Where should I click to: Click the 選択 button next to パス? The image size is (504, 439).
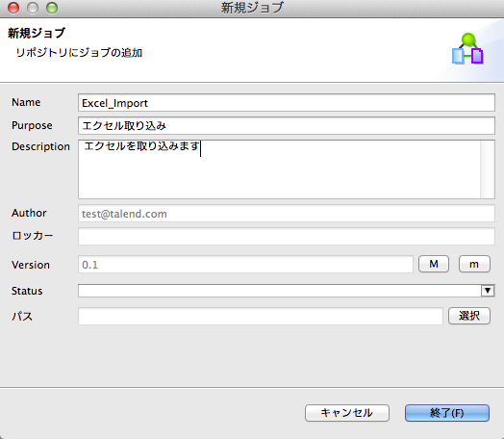point(469,316)
